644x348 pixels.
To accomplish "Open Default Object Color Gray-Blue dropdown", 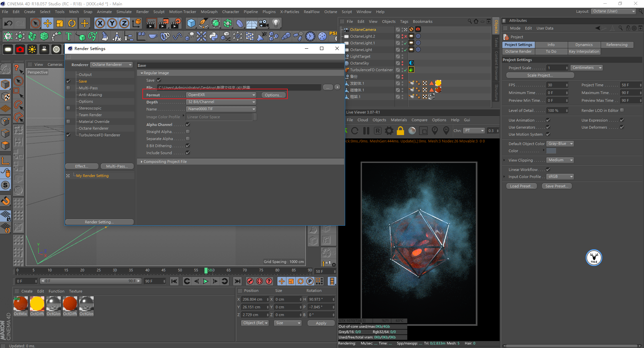I will [560, 144].
